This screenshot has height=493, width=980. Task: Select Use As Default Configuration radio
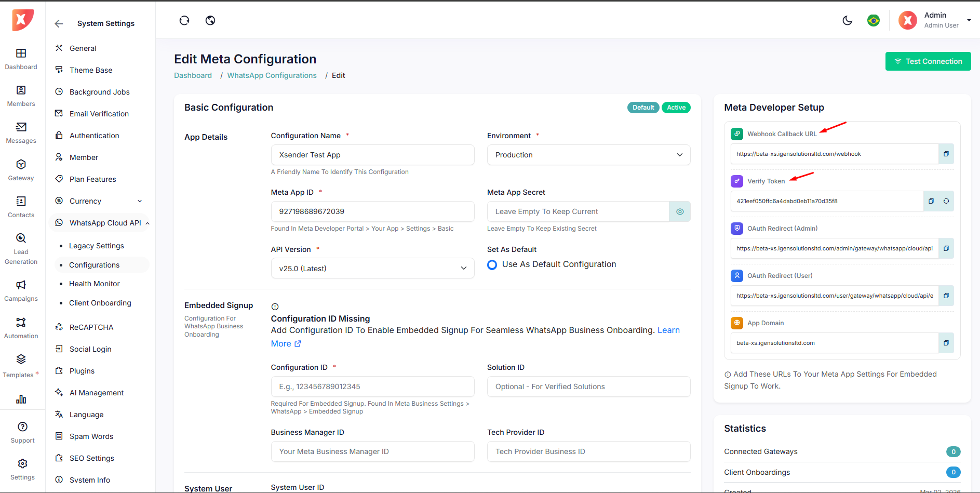point(492,265)
